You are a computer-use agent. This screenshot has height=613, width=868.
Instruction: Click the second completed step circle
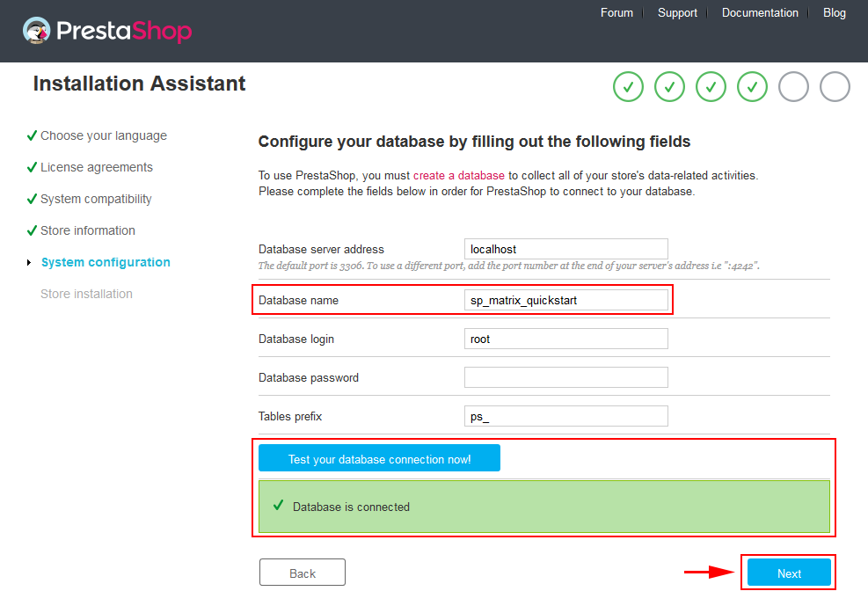tap(669, 87)
